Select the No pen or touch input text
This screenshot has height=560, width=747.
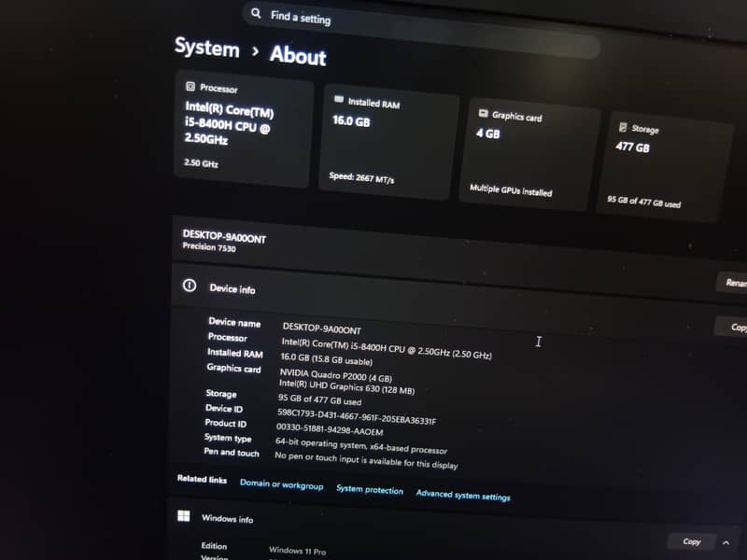pyautogui.click(x=366, y=460)
